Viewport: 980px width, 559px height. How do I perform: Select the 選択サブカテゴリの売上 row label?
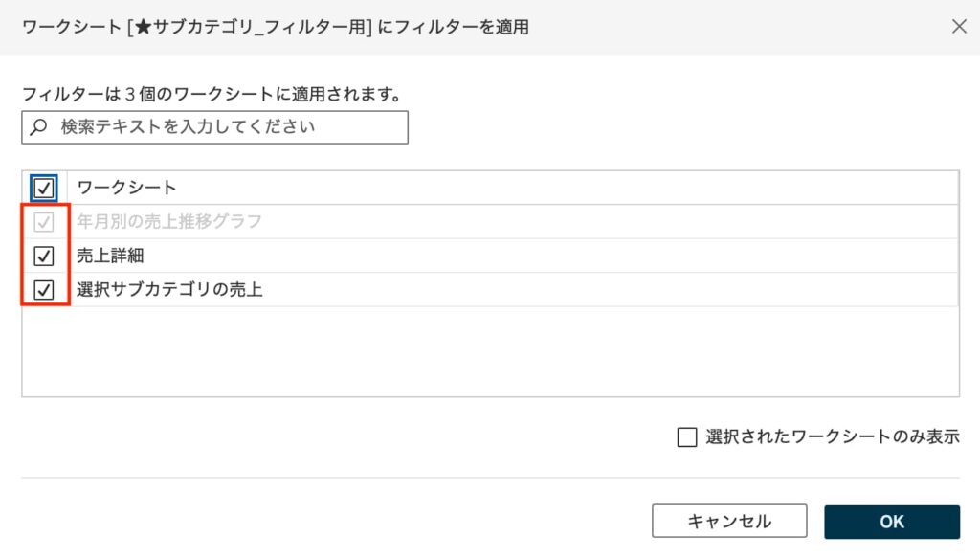click(x=169, y=289)
